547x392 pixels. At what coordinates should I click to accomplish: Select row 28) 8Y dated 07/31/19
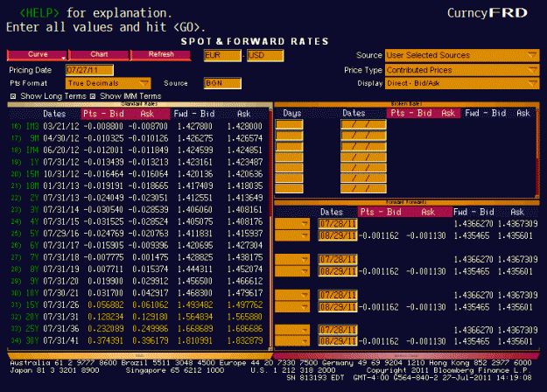click(x=138, y=269)
